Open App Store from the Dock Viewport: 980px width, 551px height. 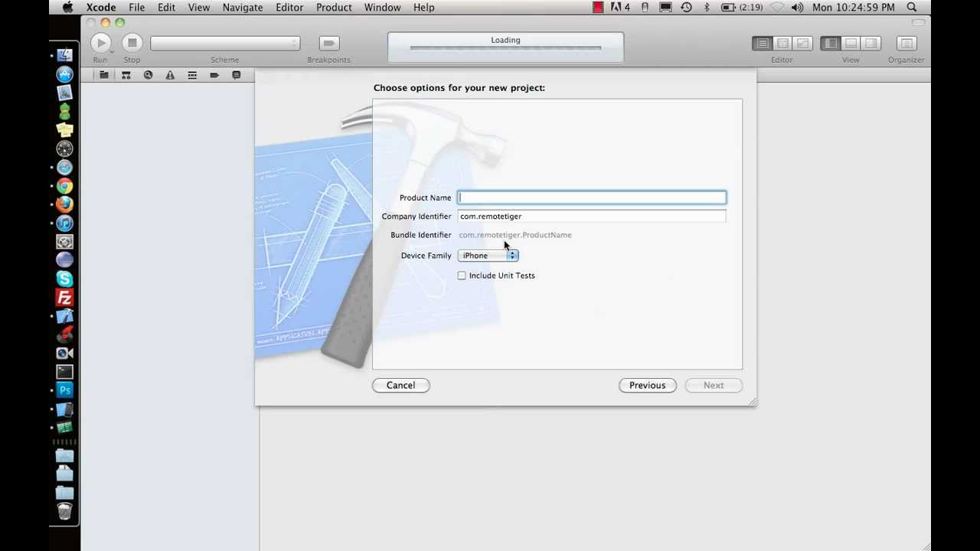point(65,74)
